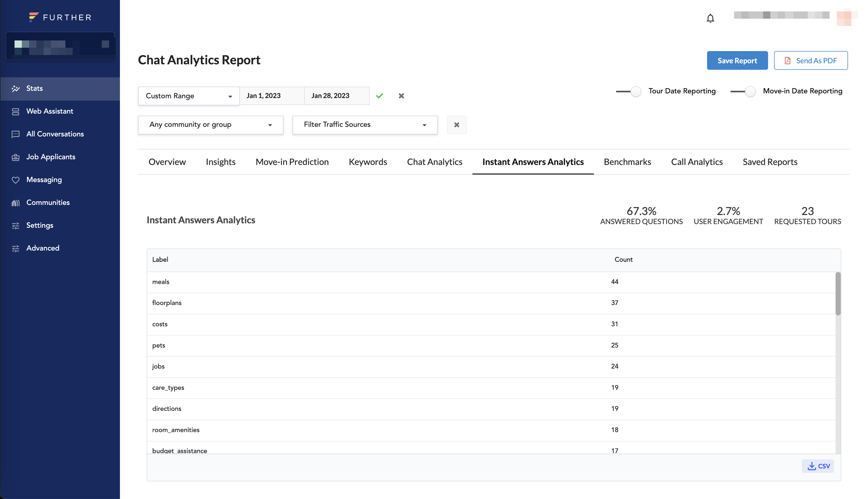Screen dimensions: 868x499
Task: Click the Job Applicants briefcase icon
Action: pyautogui.click(x=15, y=157)
